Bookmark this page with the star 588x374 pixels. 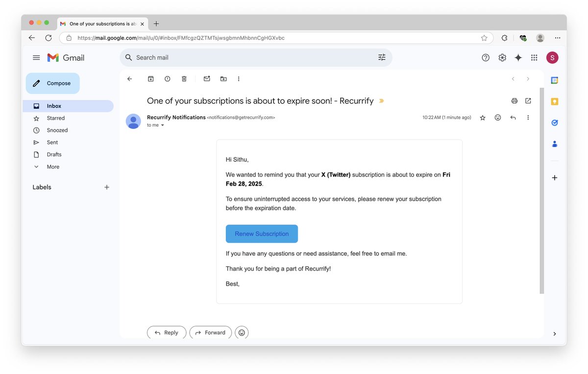[484, 38]
